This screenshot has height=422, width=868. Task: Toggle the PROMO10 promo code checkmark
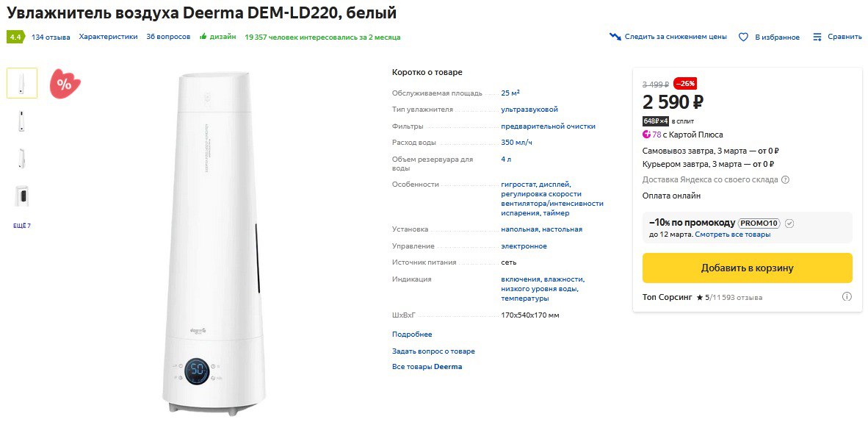[789, 223]
